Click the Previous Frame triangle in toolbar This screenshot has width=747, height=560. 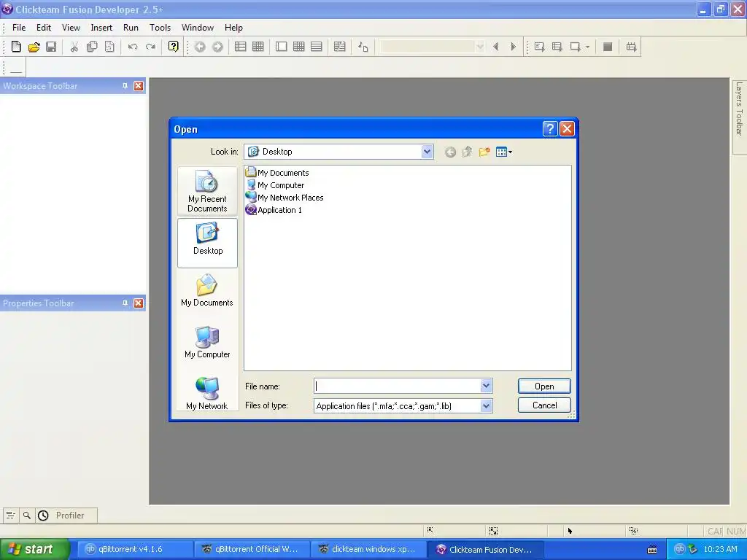[496, 47]
